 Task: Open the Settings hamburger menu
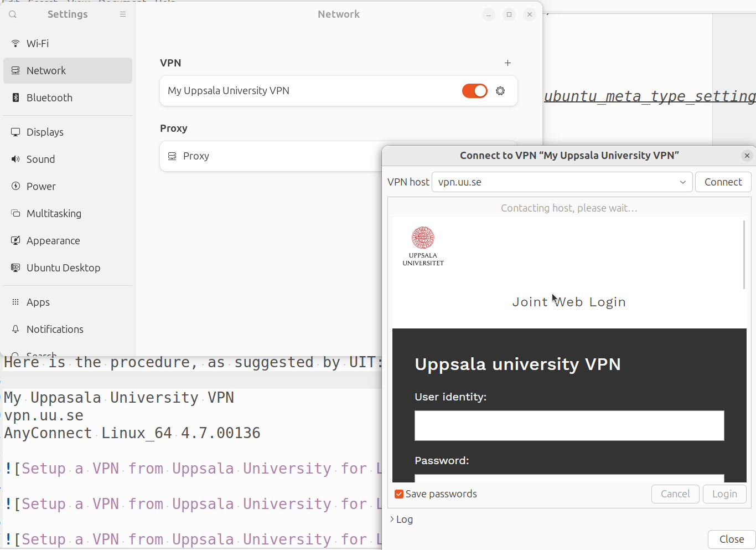pos(122,14)
